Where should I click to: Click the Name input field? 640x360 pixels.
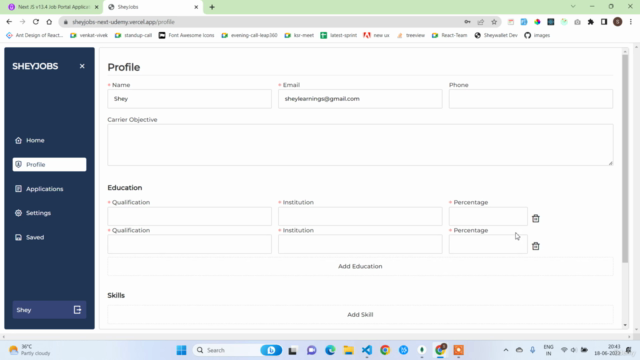click(189, 99)
